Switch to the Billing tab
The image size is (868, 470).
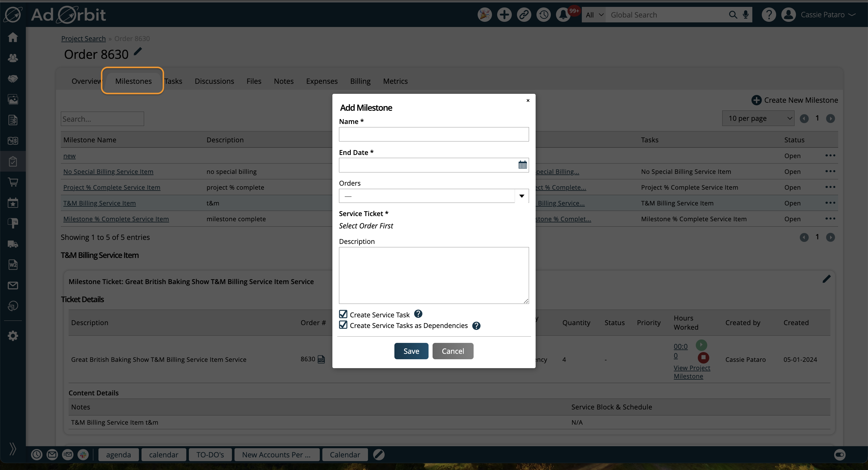pyautogui.click(x=360, y=81)
